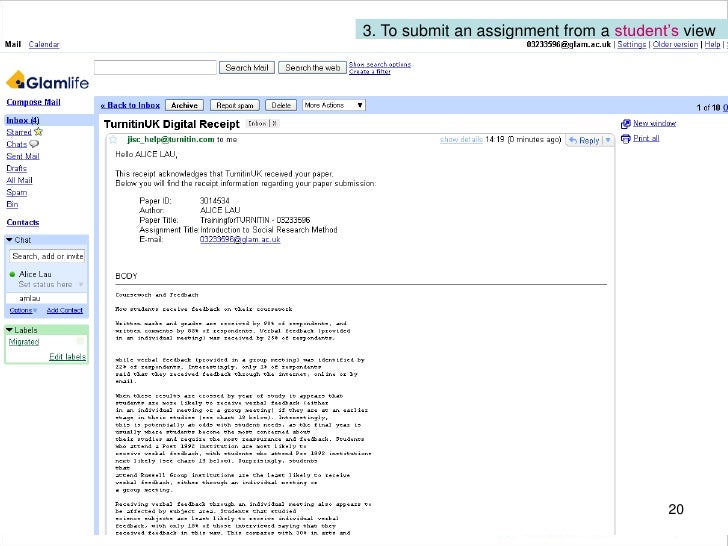Open the Spam folder
Image resolution: width=728 pixels, height=546 pixels.
[x=17, y=193]
